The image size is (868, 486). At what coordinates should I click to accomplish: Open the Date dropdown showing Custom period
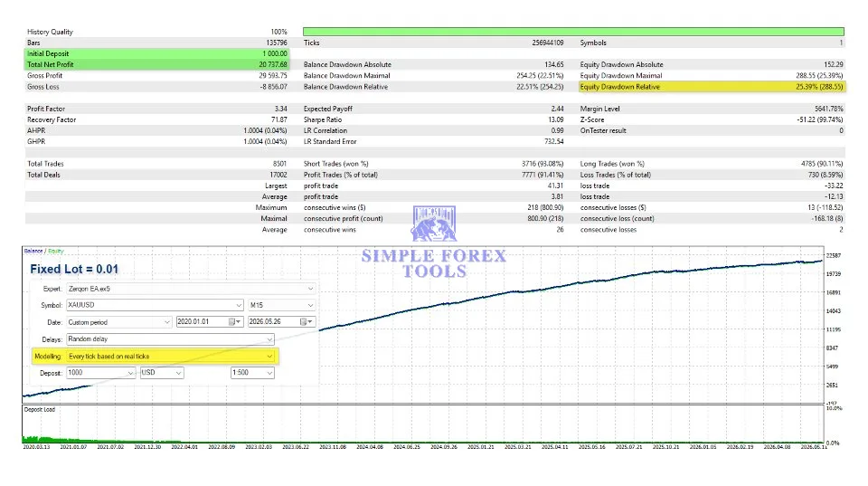119,322
